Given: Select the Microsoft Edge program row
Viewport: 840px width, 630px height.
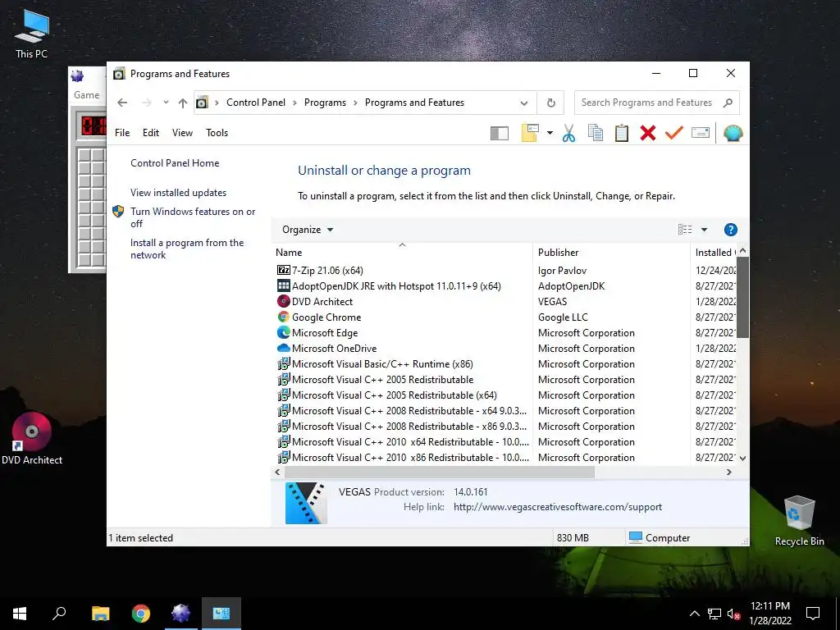Looking at the screenshot, I should pyautogui.click(x=504, y=333).
